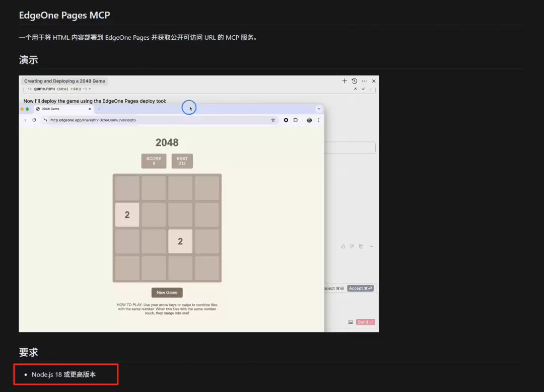Image resolution: width=544 pixels, height=392 pixels.
Task: Send the message with Send button
Action: 365,322
